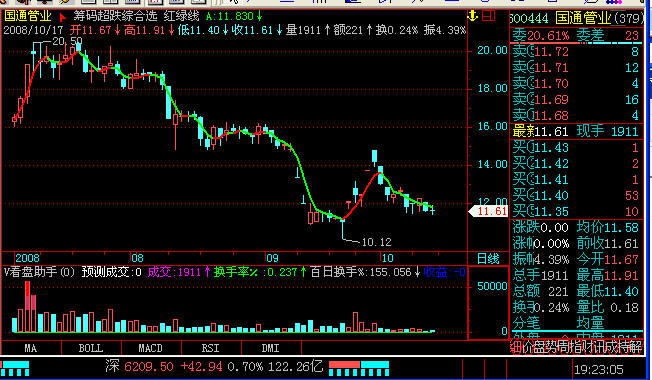Image resolution: width=652 pixels, height=380 pixels.
Task: Open the RSI indicator tab
Action: (x=210, y=348)
